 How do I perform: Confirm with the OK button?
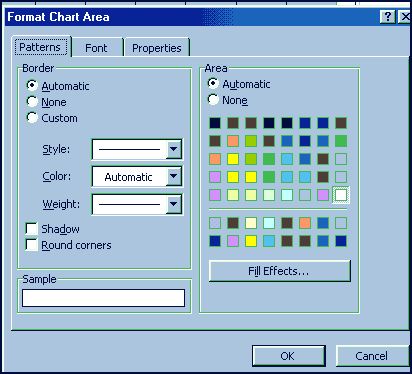coord(288,356)
